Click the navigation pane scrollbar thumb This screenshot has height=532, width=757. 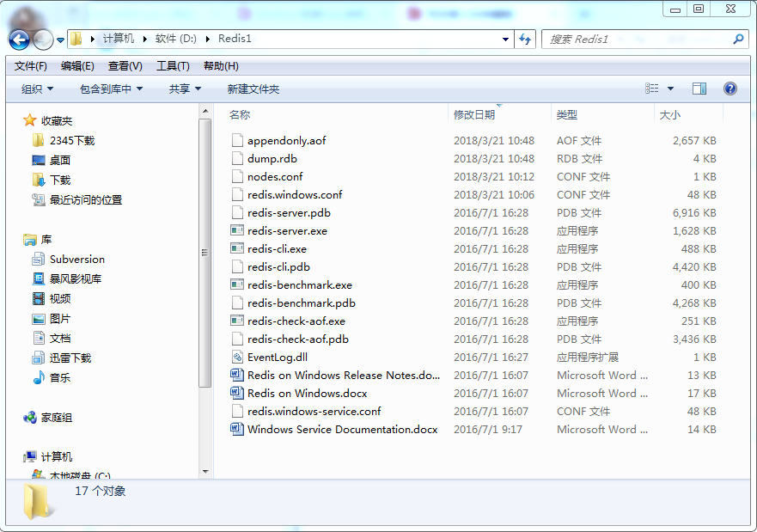point(205,253)
